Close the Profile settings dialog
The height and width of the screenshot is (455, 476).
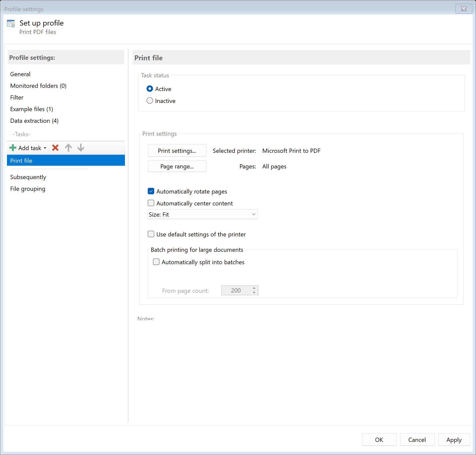tap(464, 9)
